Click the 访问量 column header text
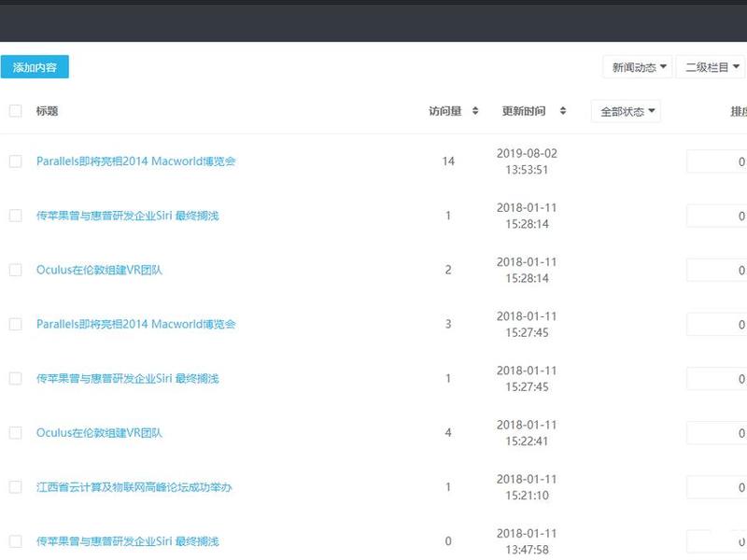 (x=445, y=111)
